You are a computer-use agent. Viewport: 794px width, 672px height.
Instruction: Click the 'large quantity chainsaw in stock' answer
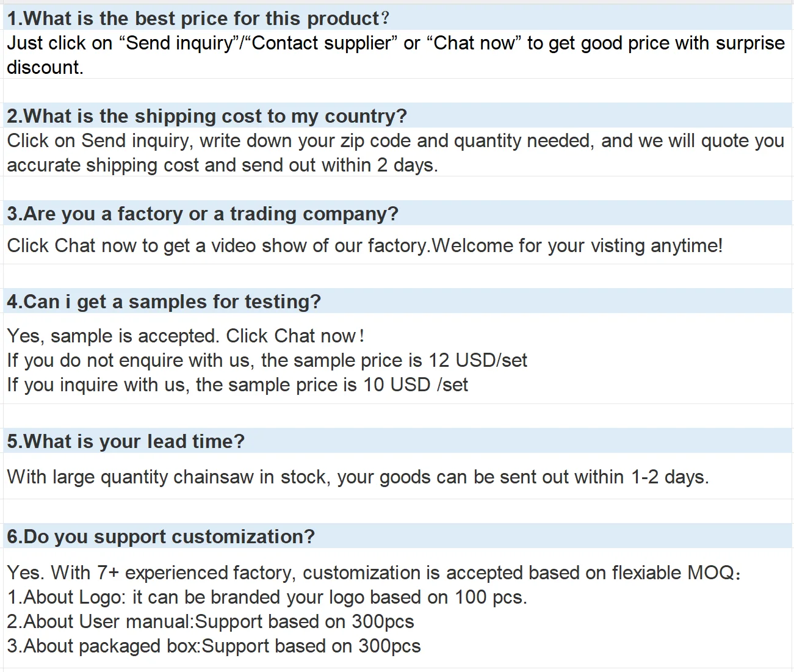(x=358, y=477)
